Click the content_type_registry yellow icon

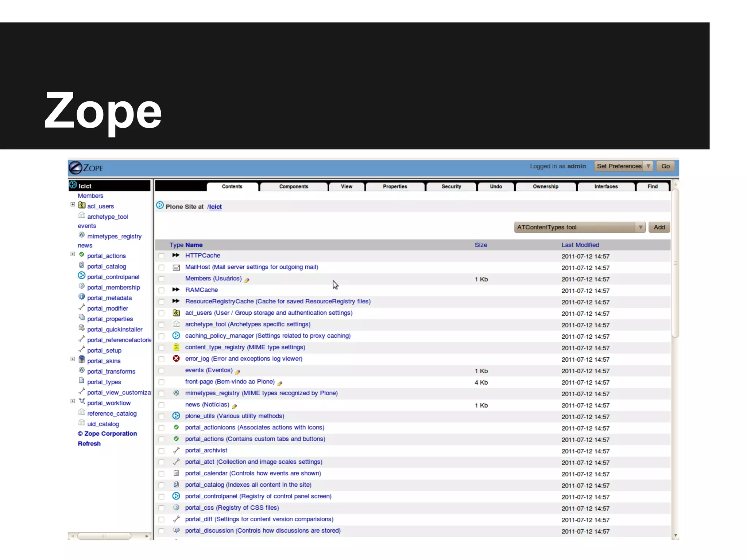coord(176,347)
